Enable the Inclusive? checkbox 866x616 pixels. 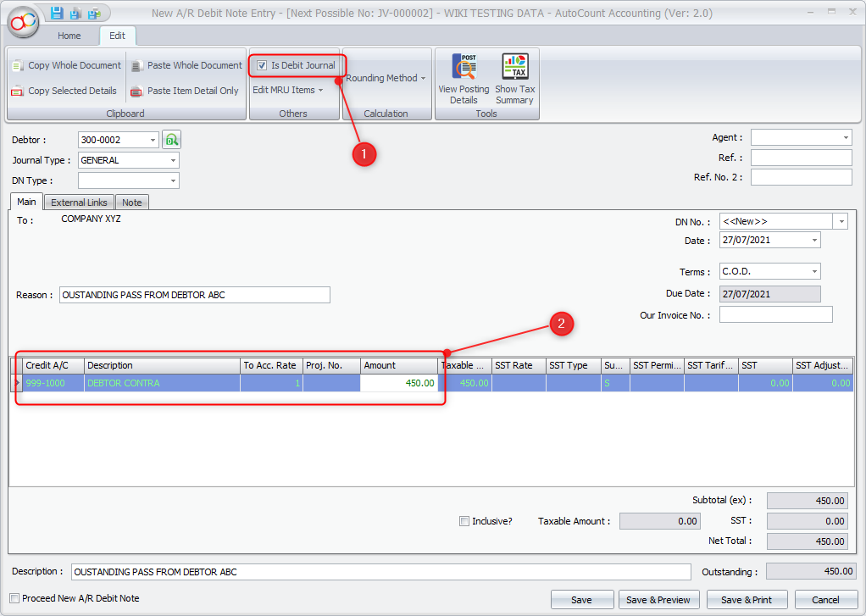pos(464,521)
